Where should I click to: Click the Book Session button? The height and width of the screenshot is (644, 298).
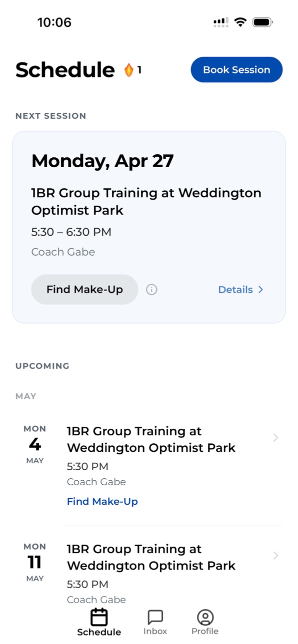coord(236,70)
